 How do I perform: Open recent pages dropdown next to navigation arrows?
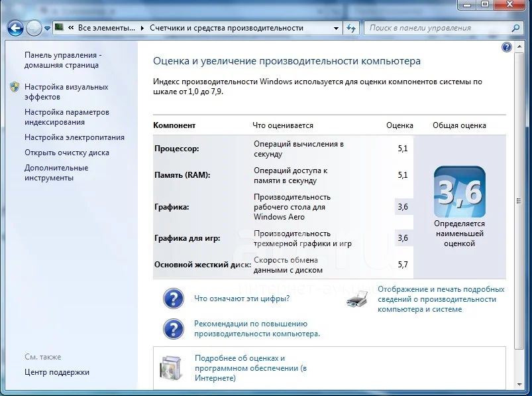(47, 29)
